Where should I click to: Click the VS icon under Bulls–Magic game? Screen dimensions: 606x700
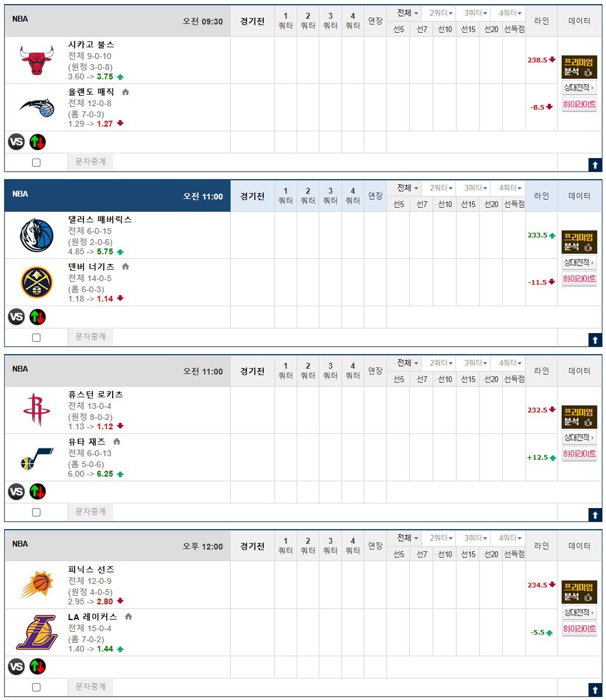click(16, 142)
